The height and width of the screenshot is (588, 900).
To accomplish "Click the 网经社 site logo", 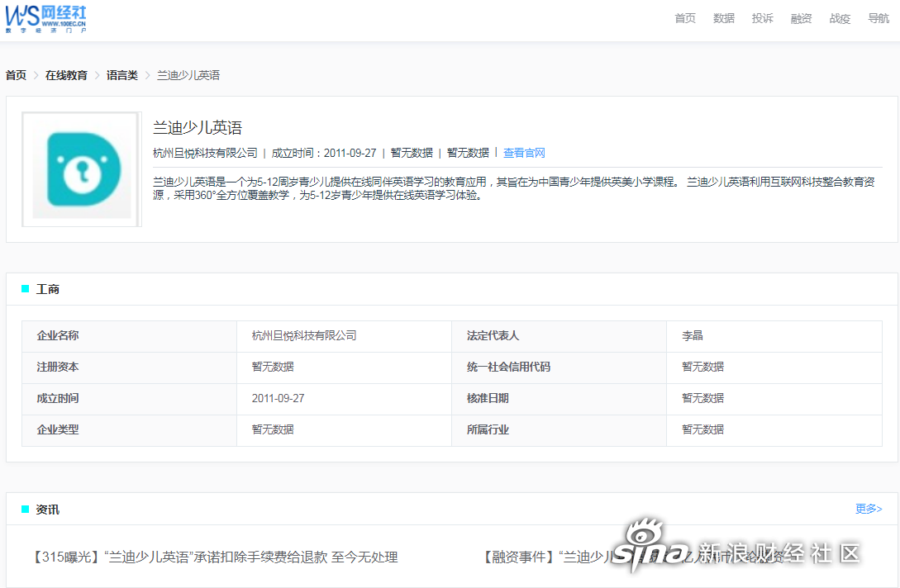I will (x=46, y=19).
